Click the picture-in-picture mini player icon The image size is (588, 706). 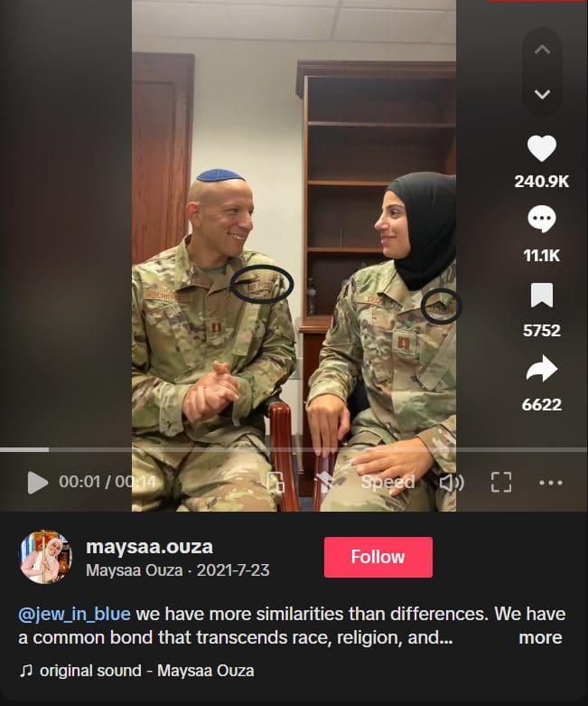[275, 482]
